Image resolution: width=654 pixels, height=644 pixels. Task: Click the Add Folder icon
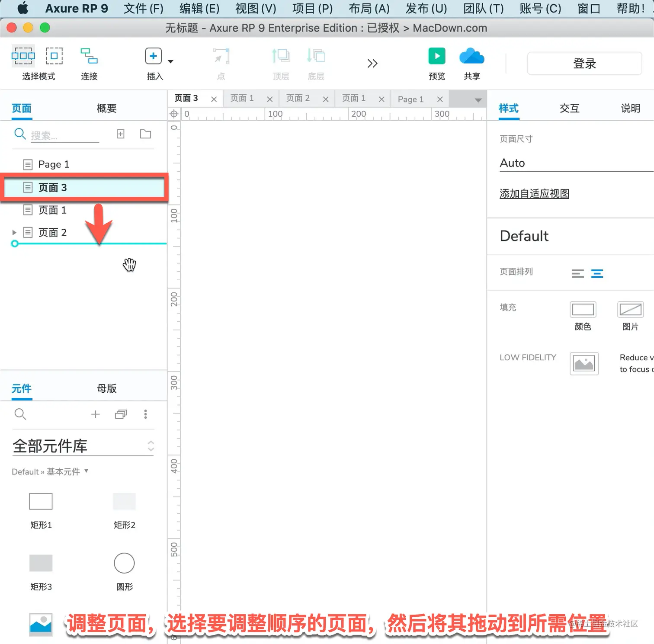145,134
